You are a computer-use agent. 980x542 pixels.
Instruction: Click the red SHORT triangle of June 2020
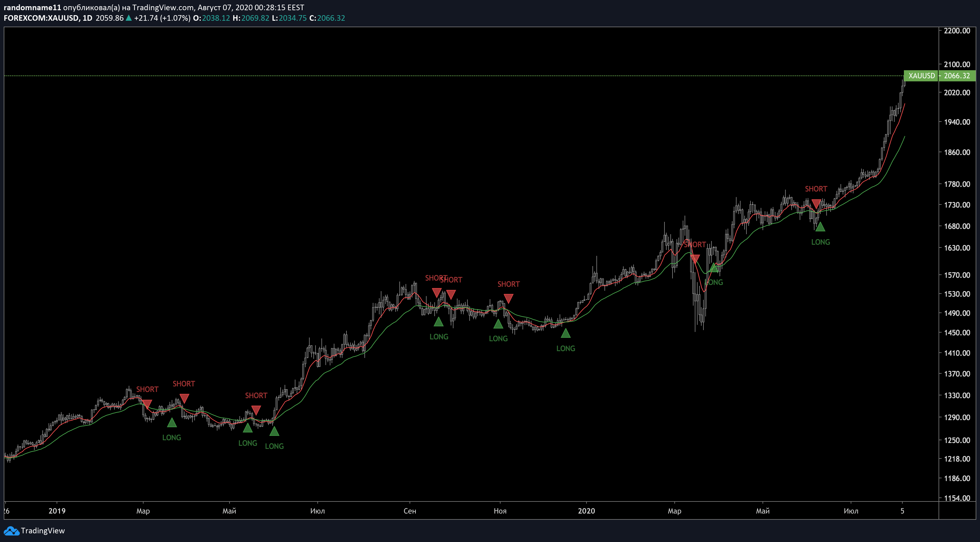point(816,204)
